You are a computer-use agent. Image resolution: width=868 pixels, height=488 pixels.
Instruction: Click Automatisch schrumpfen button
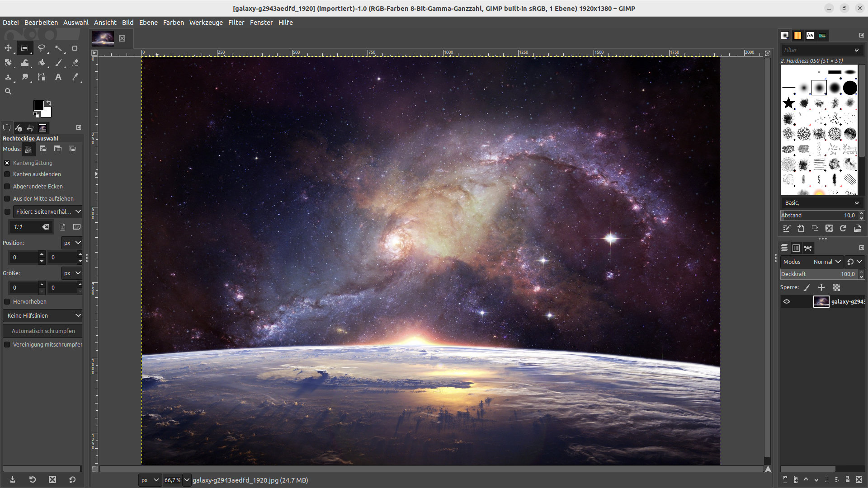tap(43, 331)
